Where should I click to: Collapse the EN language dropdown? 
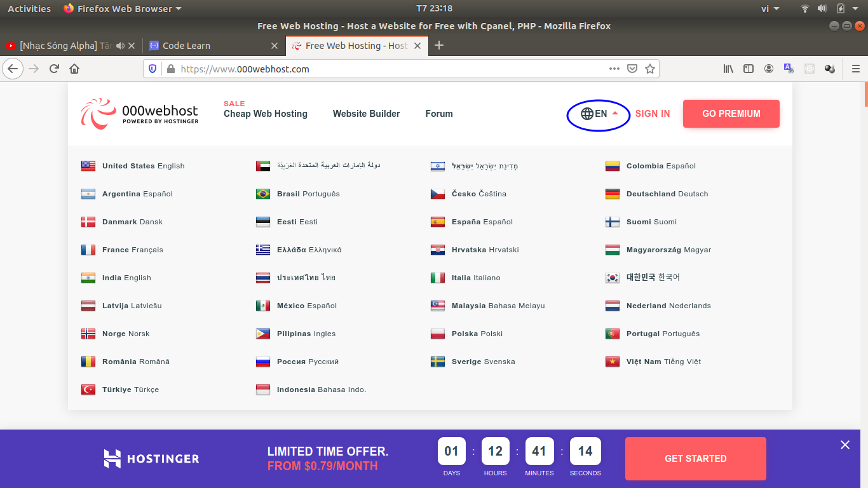599,114
